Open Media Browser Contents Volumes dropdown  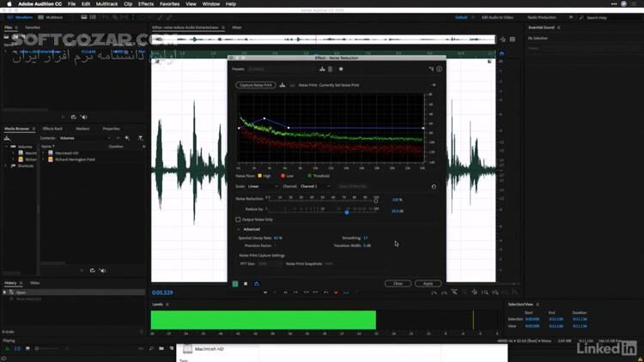(x=85, y=138)
